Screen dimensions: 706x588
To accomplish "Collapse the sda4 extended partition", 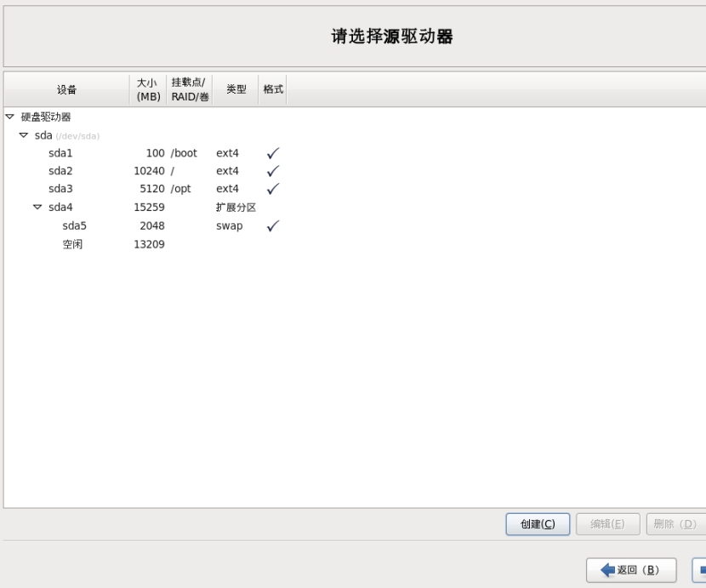I will [37, 207].
